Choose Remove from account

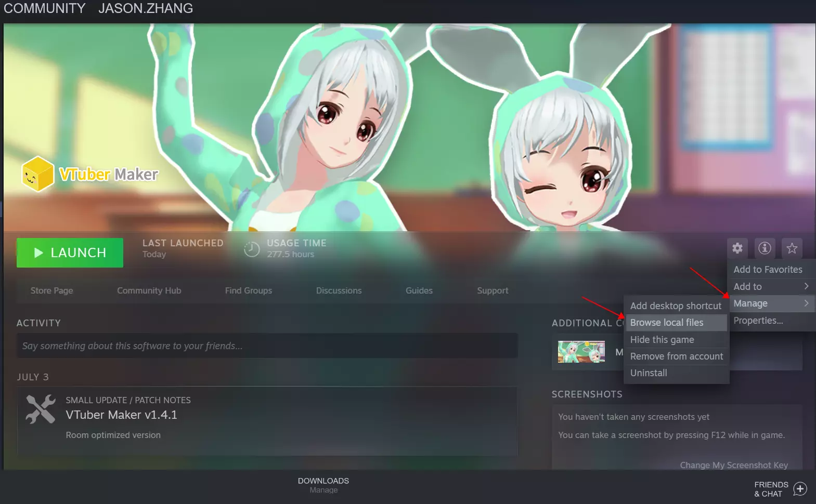(x=677, y=356)
